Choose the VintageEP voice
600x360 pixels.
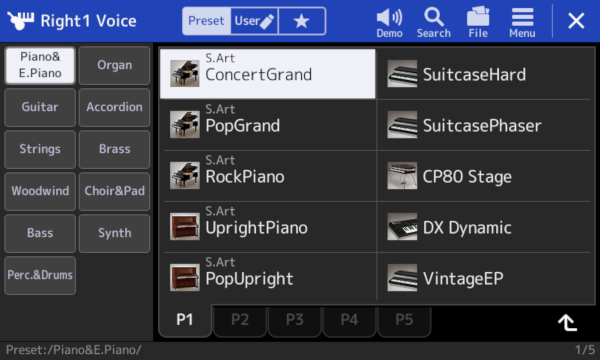[x=484, y=278]
